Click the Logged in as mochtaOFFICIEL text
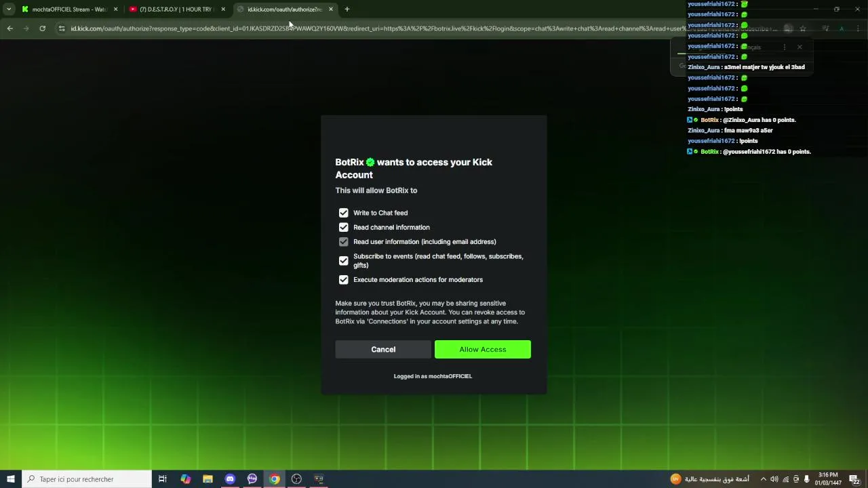The image size is (868, 488). 433,376
